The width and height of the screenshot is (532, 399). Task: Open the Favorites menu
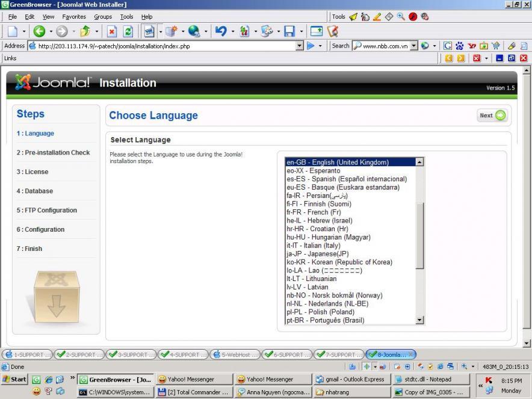[74, 17]
